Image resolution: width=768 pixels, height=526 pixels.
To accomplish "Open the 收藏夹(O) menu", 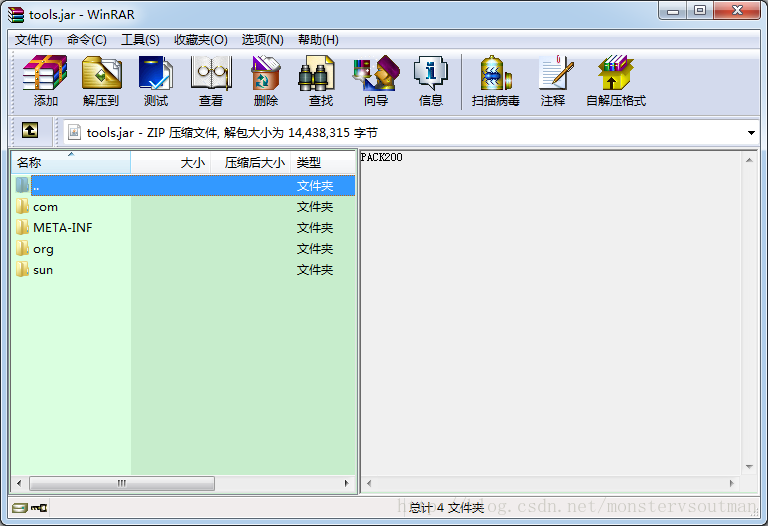I will pyautogui.click(x=201, y=40).
